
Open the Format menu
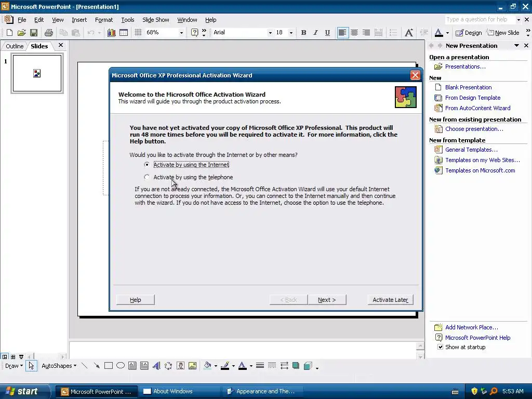[104, 20]
